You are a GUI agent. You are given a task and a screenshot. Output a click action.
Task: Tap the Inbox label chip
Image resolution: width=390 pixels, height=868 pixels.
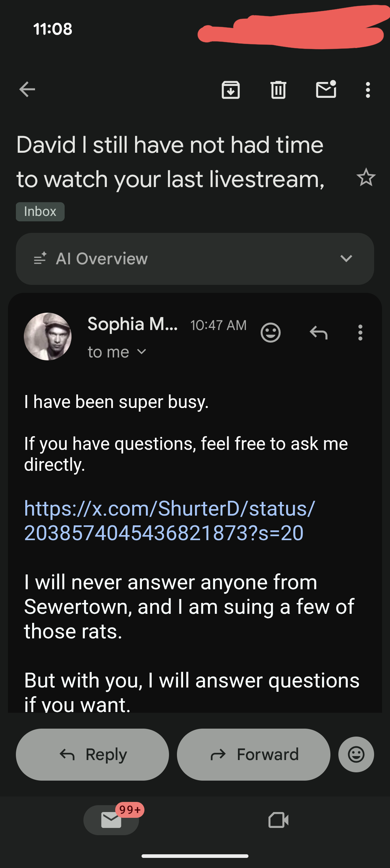point(40,212)
